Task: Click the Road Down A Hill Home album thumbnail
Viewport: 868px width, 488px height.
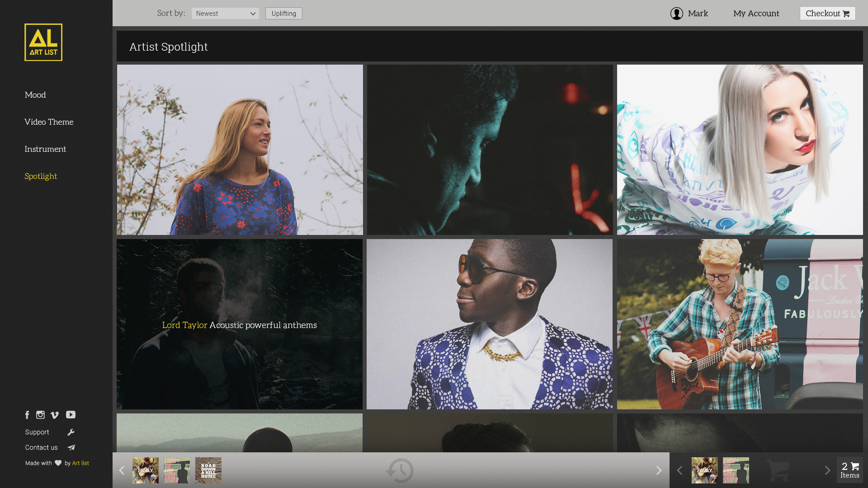Action: pyautogui.click(x=208, y=470)
